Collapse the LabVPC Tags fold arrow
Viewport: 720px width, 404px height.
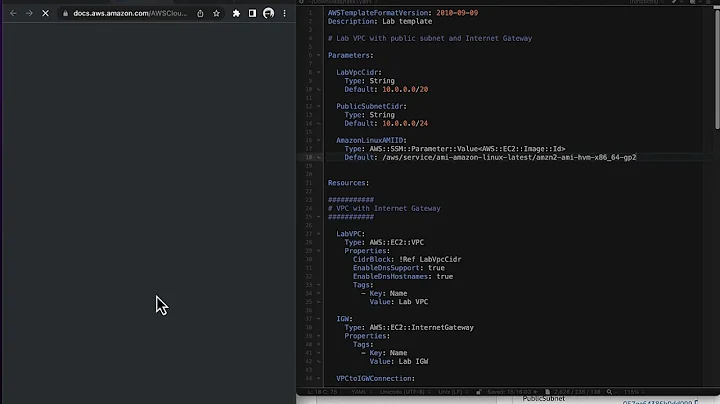318,285
